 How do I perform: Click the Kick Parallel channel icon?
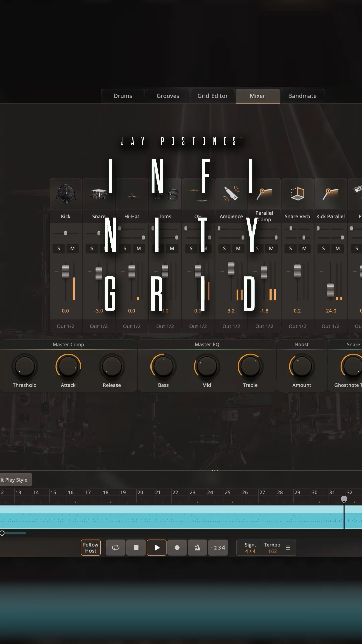tap(330, 194)
